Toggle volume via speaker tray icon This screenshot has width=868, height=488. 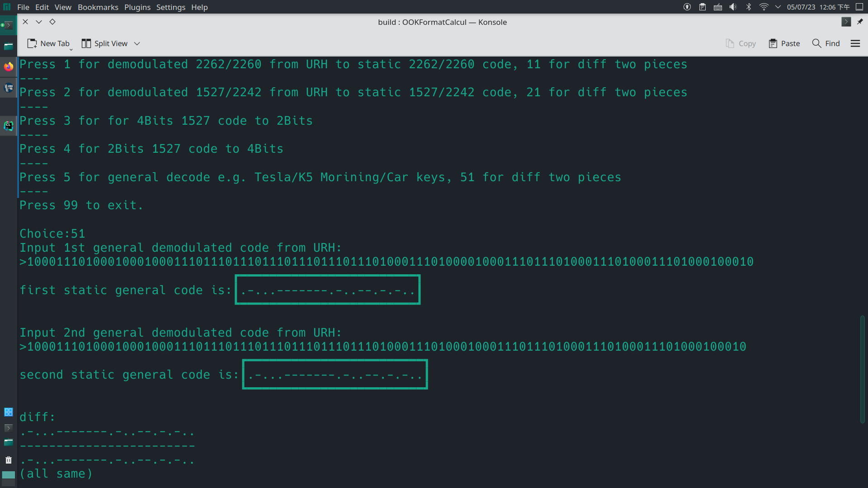tap(733, 7)
